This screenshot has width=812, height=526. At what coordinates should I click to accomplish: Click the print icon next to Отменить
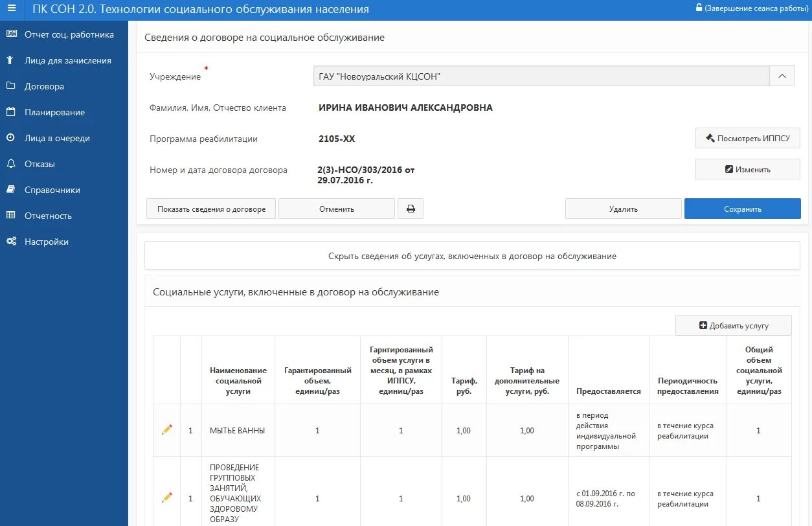click(x=410, y=209)
